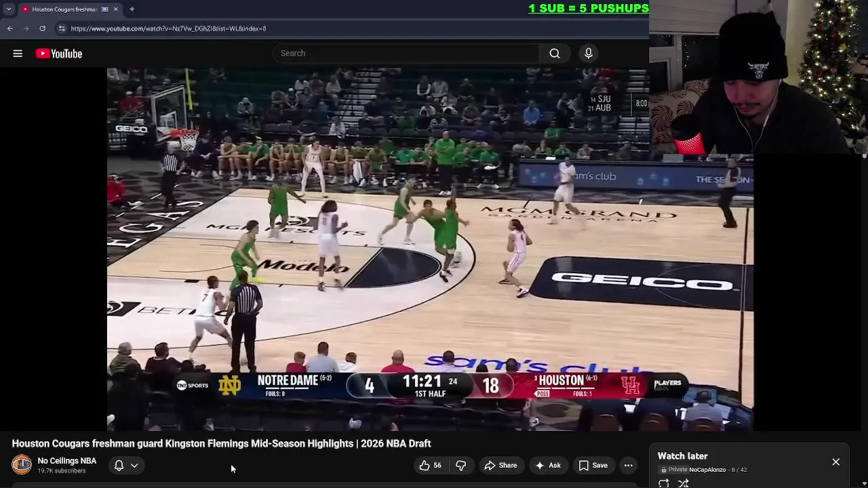Open site information icon in address bar
Screen dimensions: 868x488
pyautogui.click(x=62, y=28)
